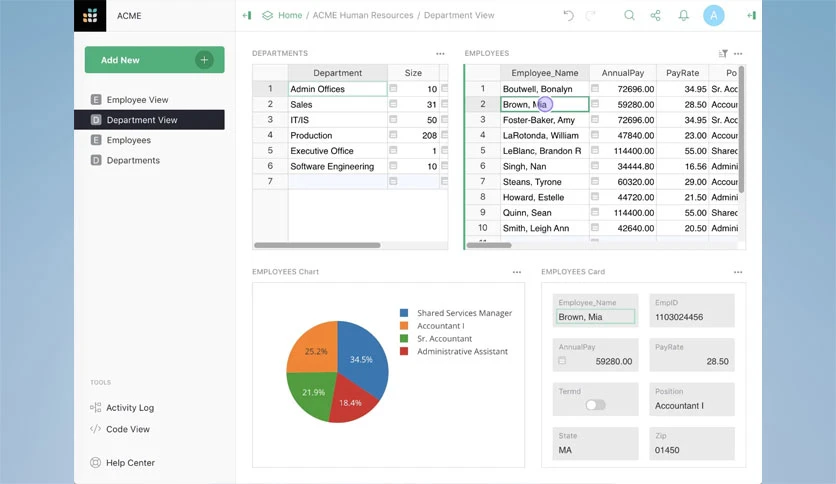Viewport: 836px width, 484px height.
Task: Go to the Home breadcrumb link
Action: pyautogui.click(x=290, y=15)
